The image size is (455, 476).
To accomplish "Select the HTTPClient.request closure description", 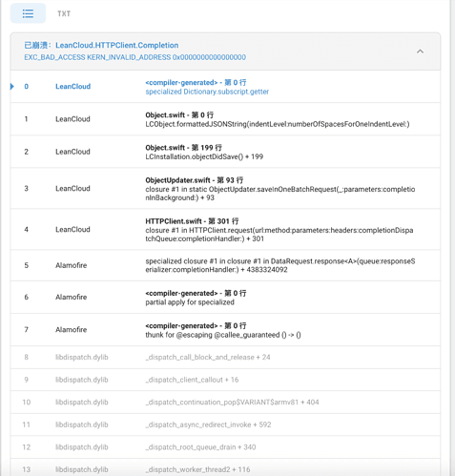I will 279,235.
